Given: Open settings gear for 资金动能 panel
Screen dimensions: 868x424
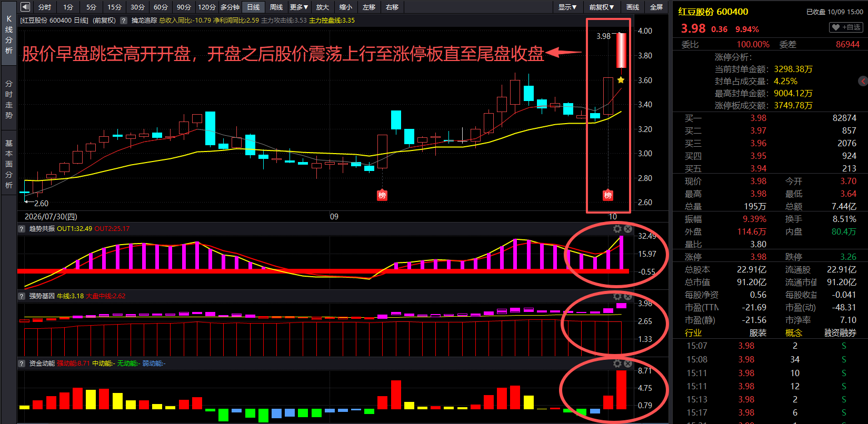Looking at the screenshot, I should [x=617, y=364].
